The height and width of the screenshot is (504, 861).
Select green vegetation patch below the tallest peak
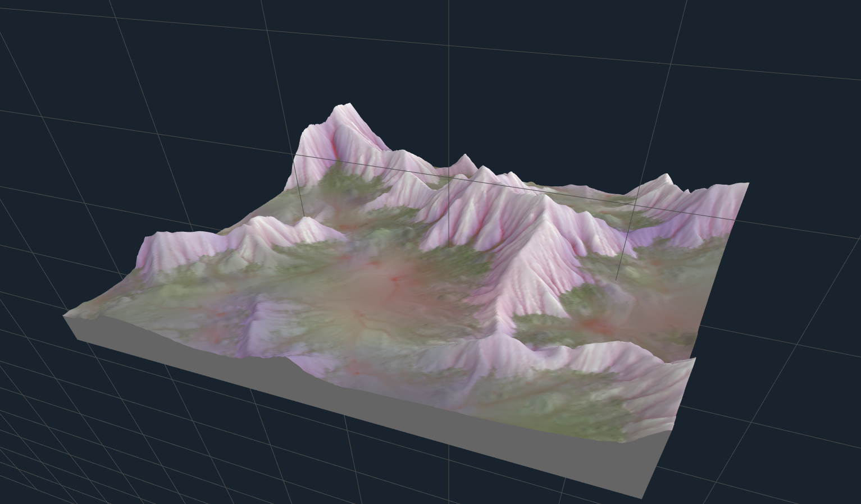coord(344,178)
